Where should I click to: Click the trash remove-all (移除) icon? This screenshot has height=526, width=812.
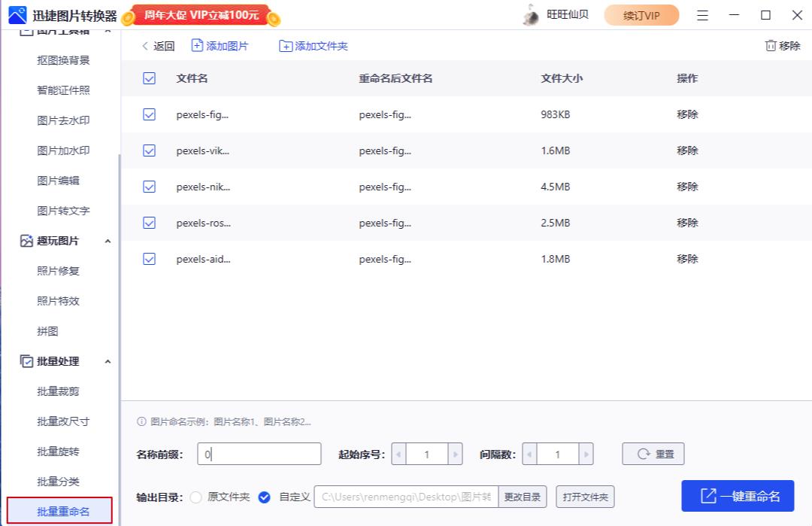(770, 46)
